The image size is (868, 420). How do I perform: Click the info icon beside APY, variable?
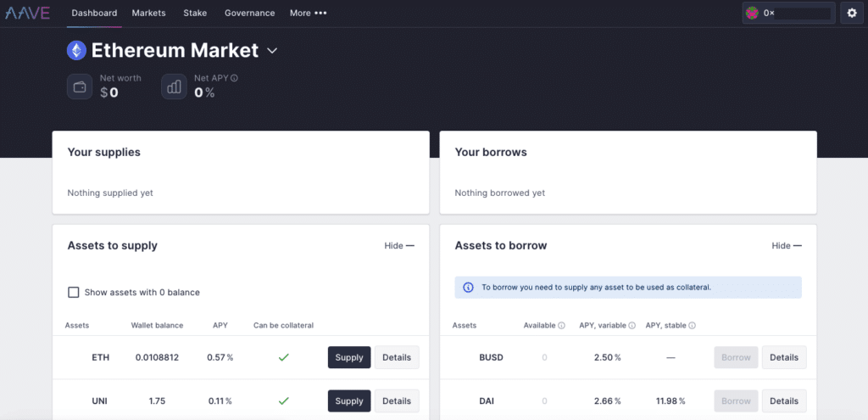(632, 326)
